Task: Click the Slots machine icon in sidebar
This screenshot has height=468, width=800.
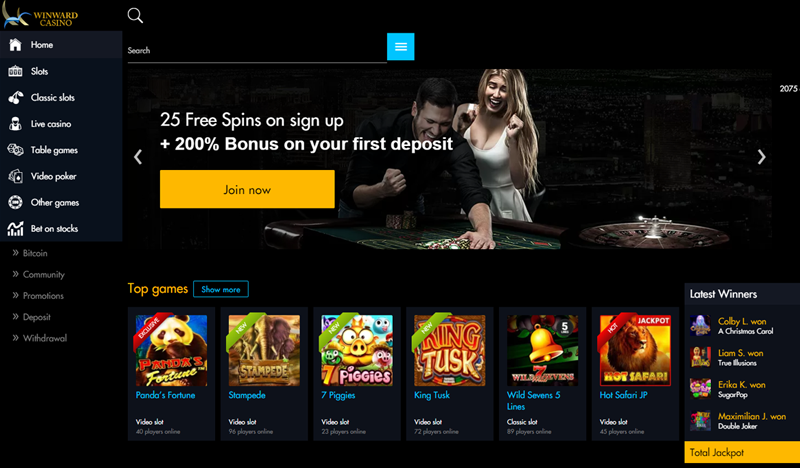Action: click(15, 71)
